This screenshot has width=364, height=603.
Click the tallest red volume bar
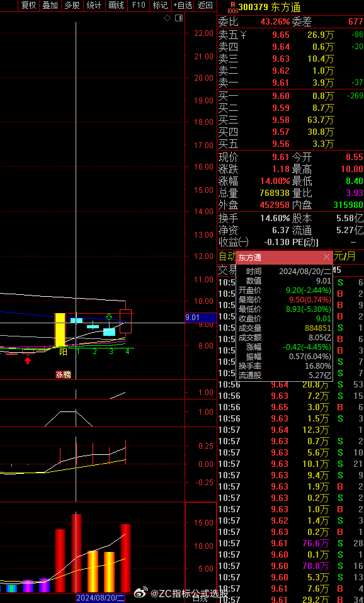(76, 553)
